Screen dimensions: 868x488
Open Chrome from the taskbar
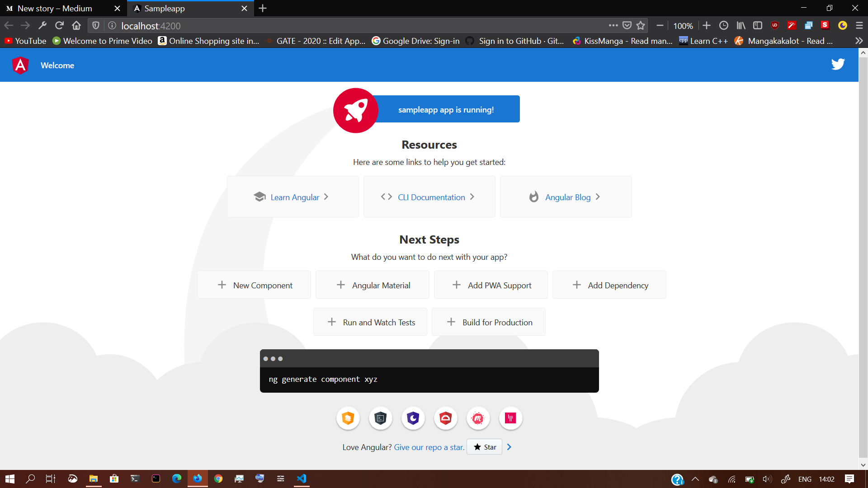click(218, 479)
